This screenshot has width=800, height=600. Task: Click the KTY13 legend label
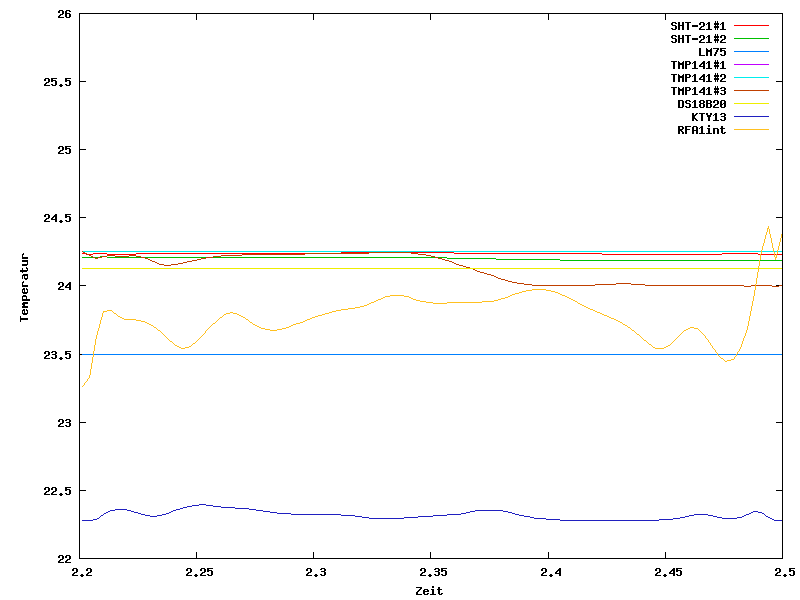coord(708,117)
